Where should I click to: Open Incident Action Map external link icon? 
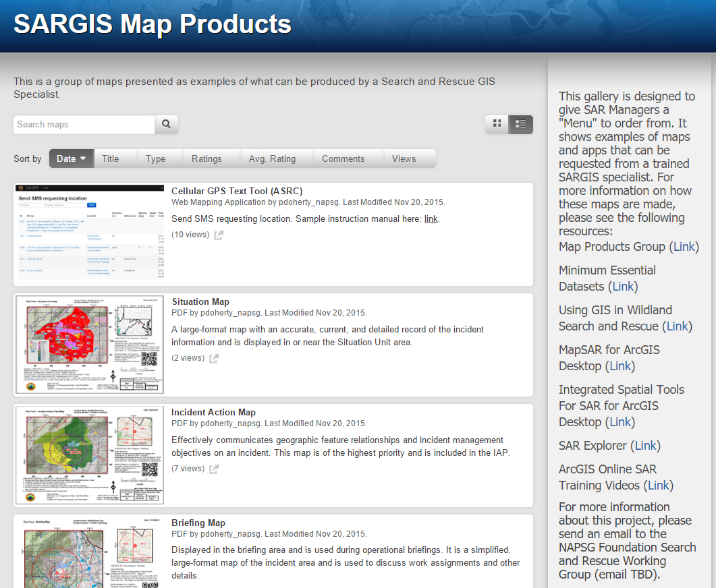[x=214, y=469]
